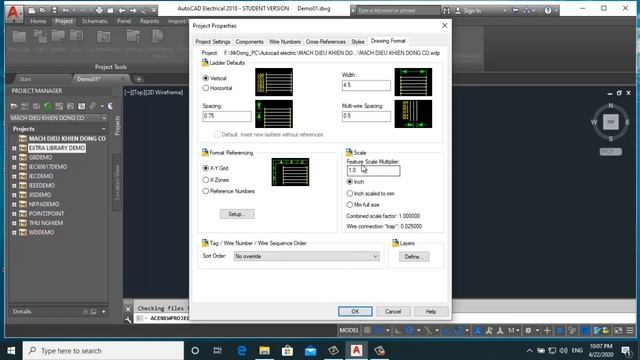This screenshot has width=640, height=360.
Task: Open File Explorer from the taskbar
Action: (x=264, y=351)
